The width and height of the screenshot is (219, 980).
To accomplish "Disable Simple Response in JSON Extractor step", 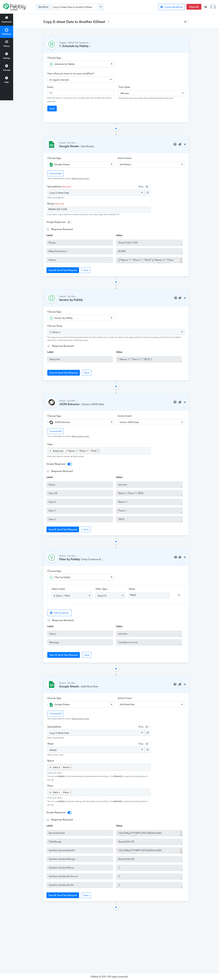I will tap(70, 464).
